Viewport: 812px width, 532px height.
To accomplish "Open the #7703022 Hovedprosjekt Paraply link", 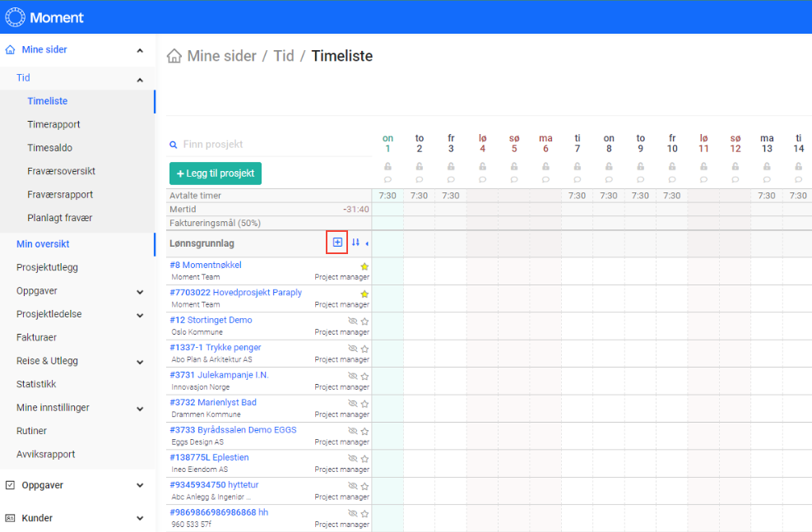I will (x=235, y=293).
